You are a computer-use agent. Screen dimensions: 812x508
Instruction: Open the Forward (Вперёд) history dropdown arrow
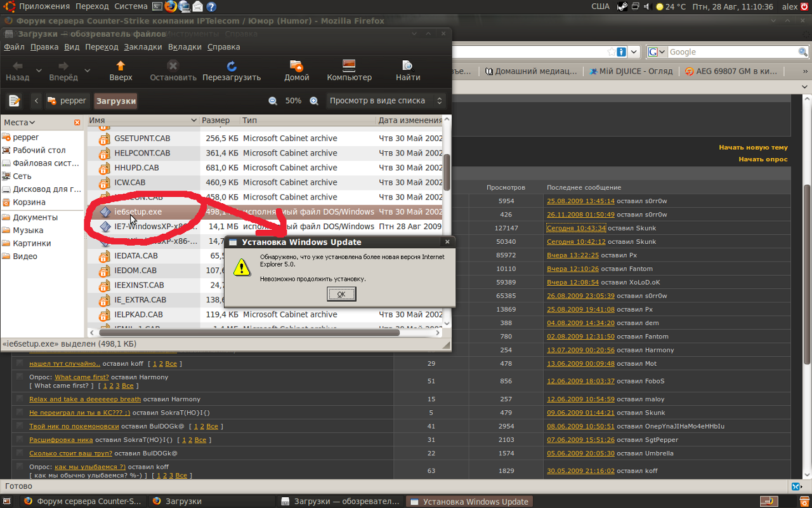click(x=88, y=70)
